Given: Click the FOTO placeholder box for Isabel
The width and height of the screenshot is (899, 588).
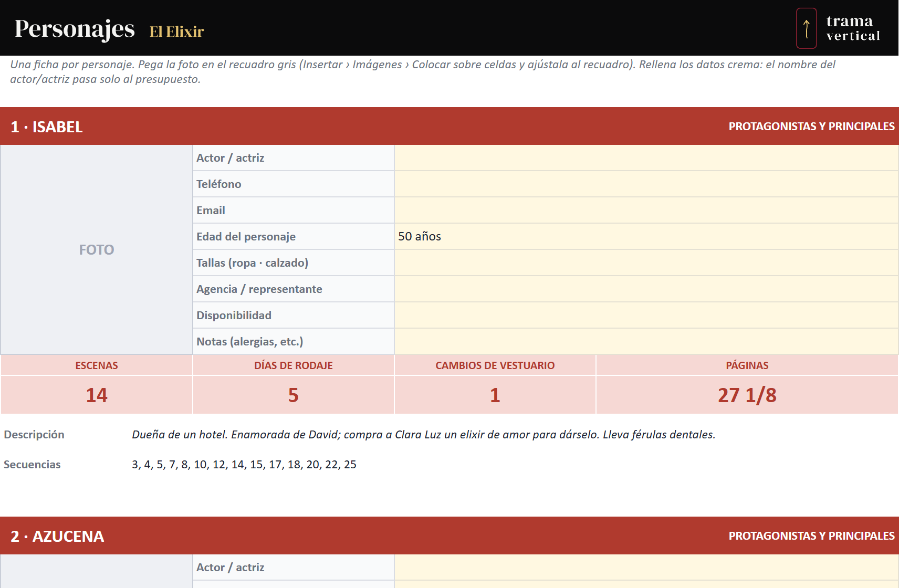Looking at the screenshot, I should [x=97, y=250].
